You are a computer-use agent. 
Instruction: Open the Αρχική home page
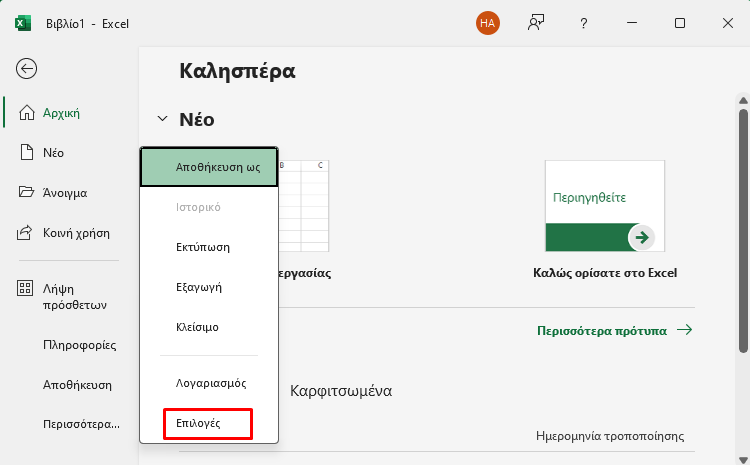61,113
